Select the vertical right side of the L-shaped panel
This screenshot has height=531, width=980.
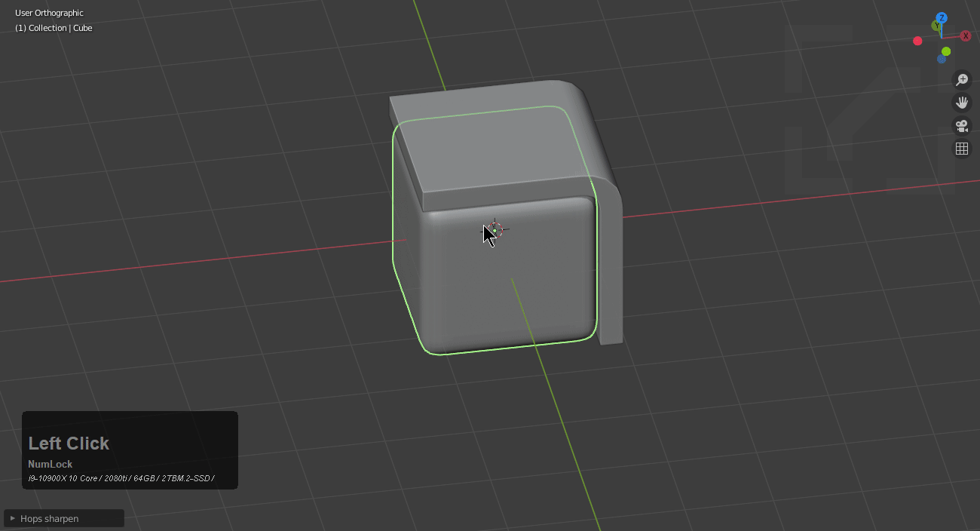pyautogui.click(x=610, y=264)
